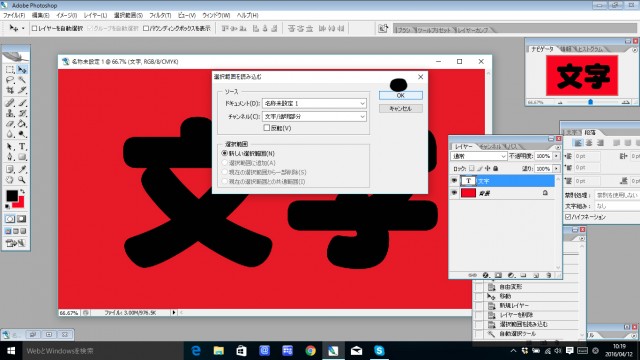This screenshot has height=360, width=640.
Task: Select the Move tool in the toolbox
Action: pos(22,69)
